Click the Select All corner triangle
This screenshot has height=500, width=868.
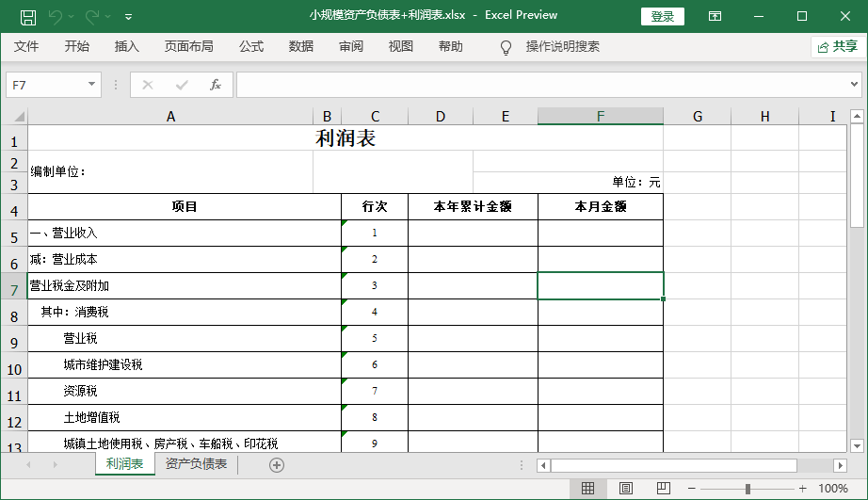pyautogui.click(x=14, y=116)
